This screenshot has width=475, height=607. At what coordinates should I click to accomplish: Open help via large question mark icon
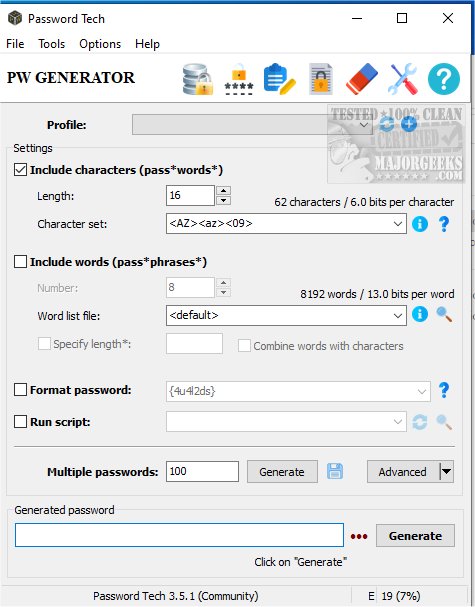(444, 79)
